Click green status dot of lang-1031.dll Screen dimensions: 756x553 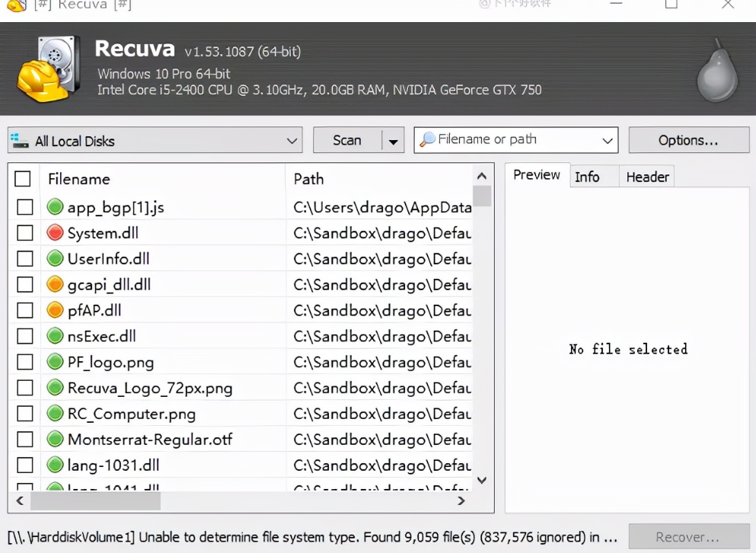click(55, 465)
